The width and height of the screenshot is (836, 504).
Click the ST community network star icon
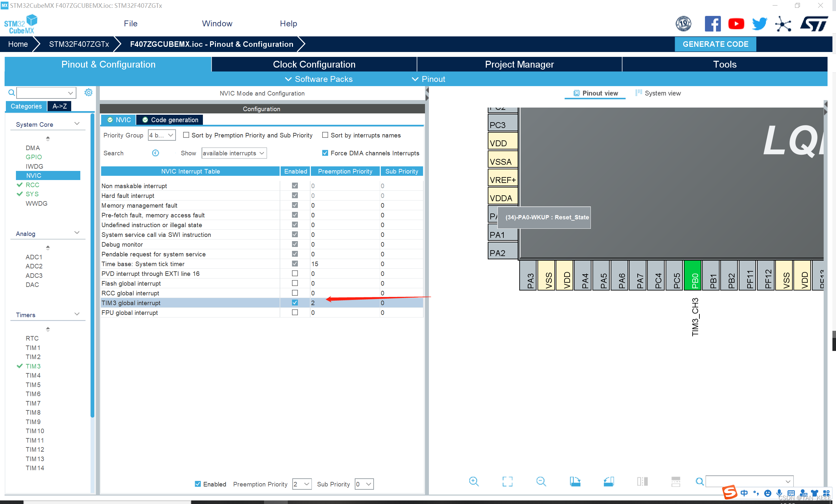pyautogui.click(x=783, y=24)
